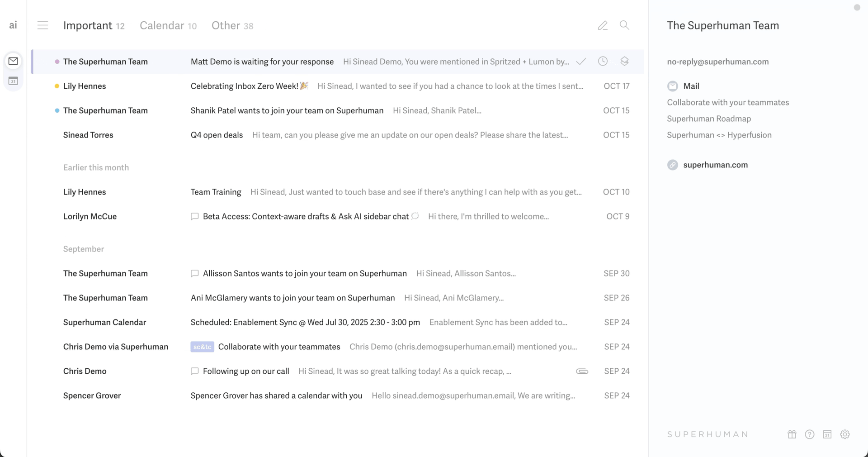The width and height of the screenshot is (868, 457).
Task: Select the Mail envelope icon in the left sidebar
Action: coord(13,61)
